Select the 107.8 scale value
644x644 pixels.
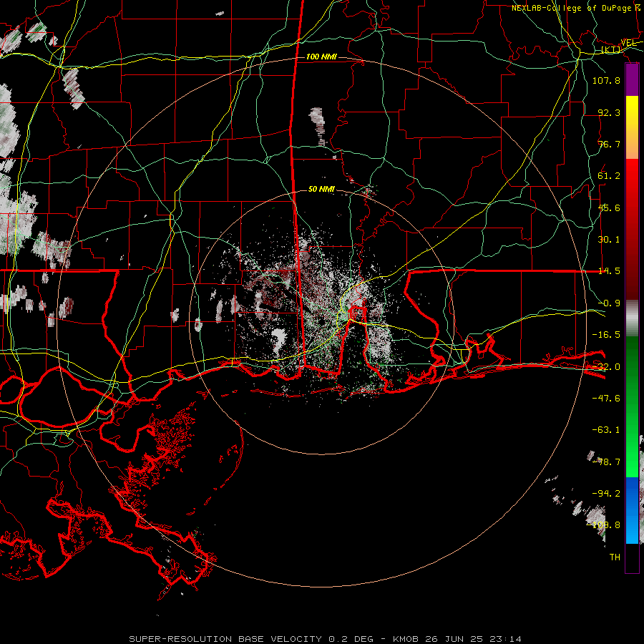tap(606, 80)
